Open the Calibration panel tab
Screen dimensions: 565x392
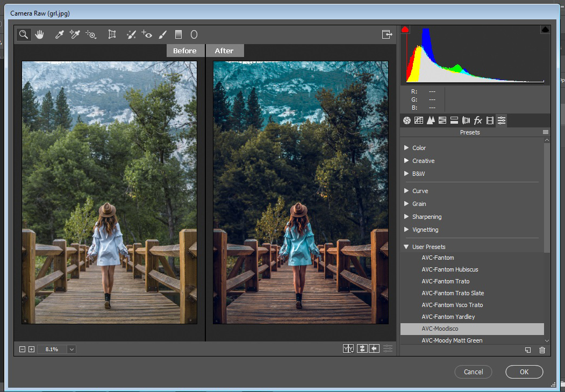pos(490,120)
